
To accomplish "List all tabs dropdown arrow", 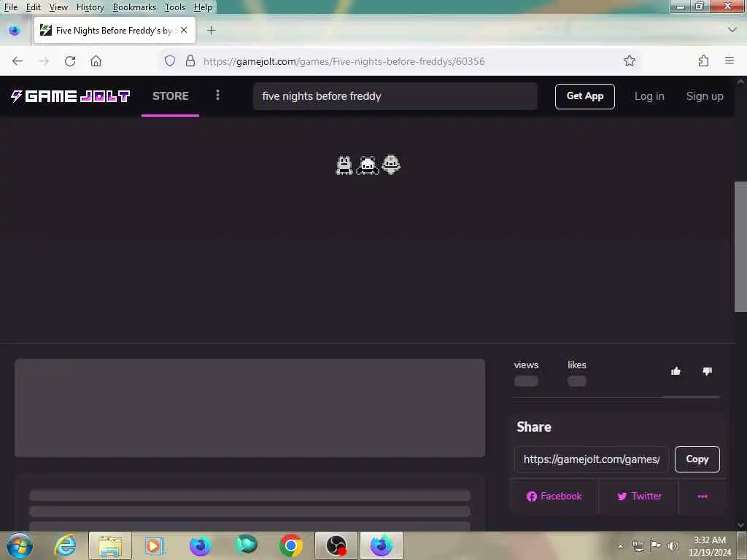I will [x=732, y=30].
